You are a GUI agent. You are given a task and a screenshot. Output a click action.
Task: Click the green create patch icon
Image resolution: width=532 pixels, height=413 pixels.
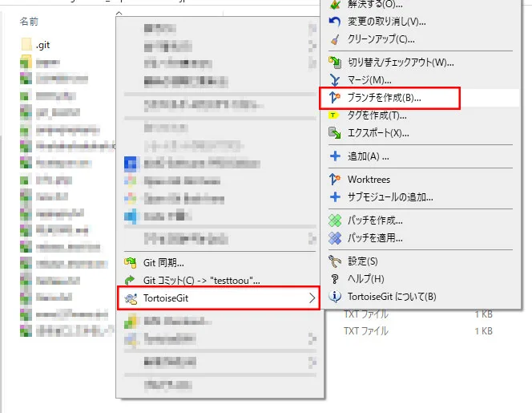[335, 221]
